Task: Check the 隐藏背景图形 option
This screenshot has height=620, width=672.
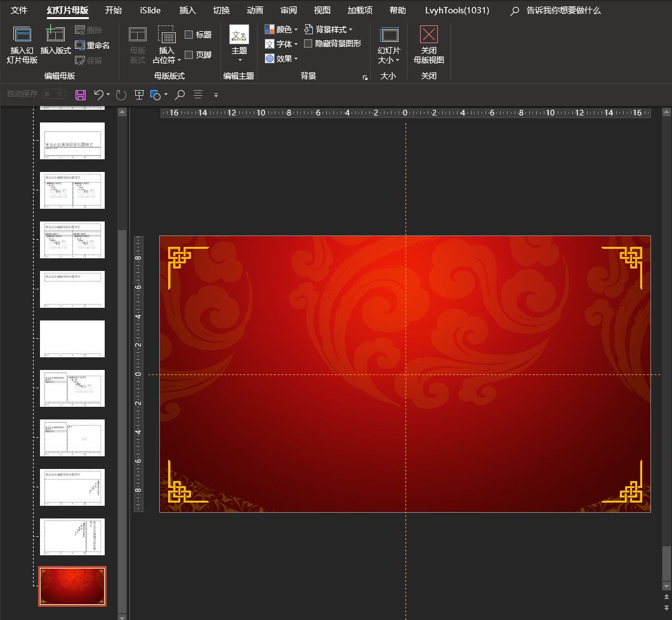Action: pos(308,44)
